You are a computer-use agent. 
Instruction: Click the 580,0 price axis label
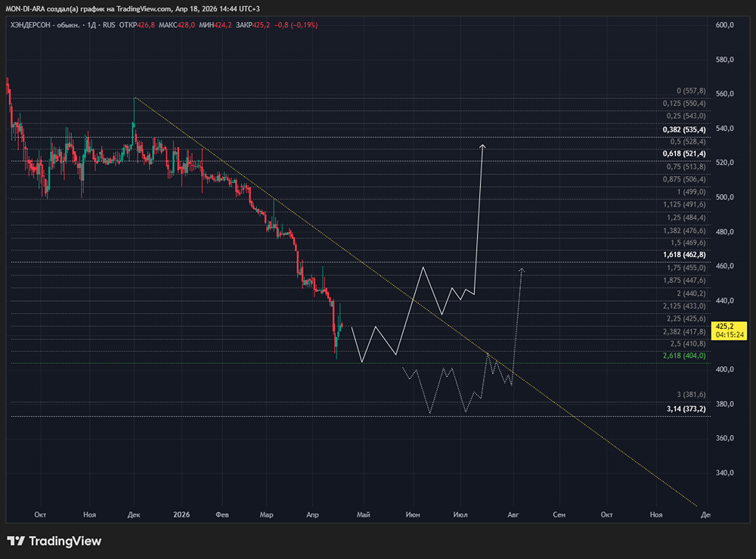coord(725,60)
